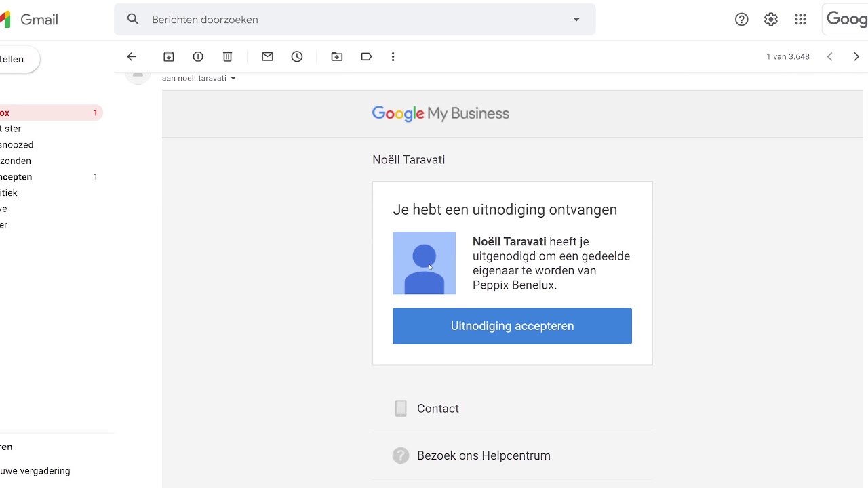Click in Berichten doorzoeken search field
Screen dimensions: 868x488
pyautogui.click(x=355, y=20)
